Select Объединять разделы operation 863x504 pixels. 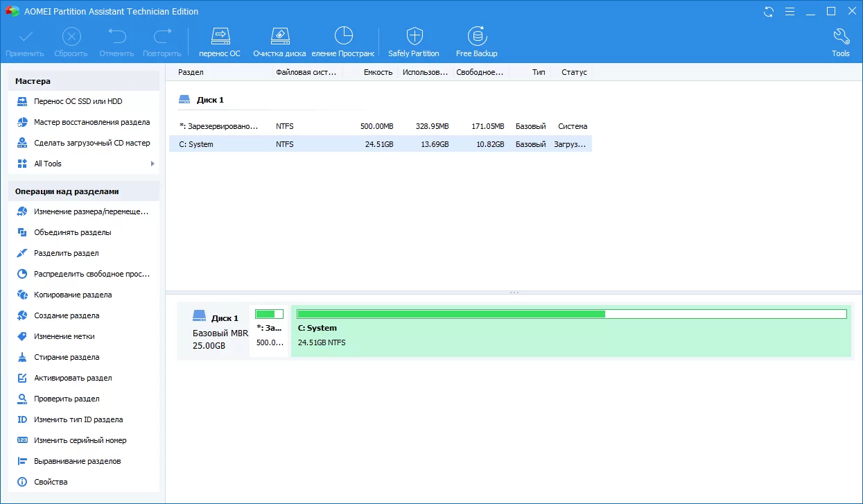tap(84, 232)
